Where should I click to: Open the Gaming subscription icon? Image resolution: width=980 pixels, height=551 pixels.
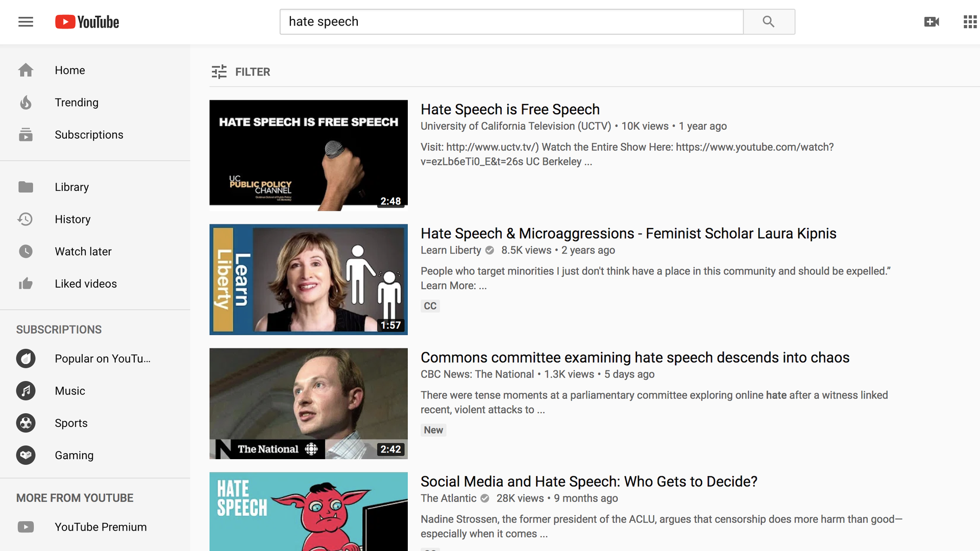point(26,455)
